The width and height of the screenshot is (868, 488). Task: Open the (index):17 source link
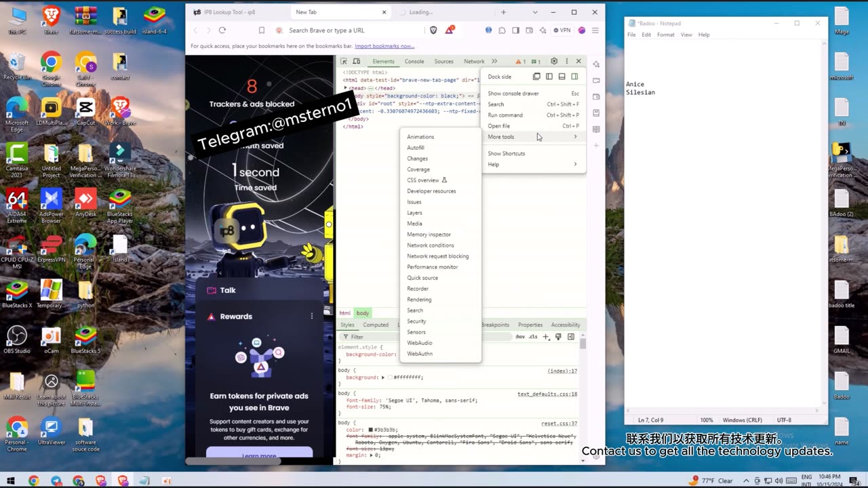pos(562,371)
